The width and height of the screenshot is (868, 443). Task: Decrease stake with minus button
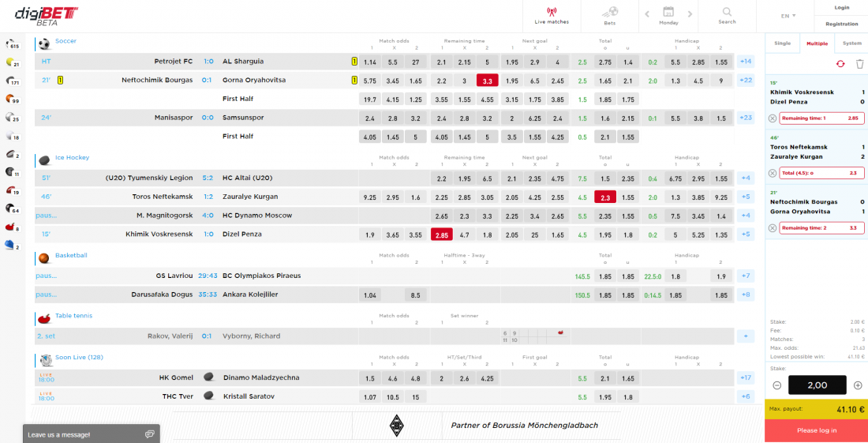pyautogui.click(x=776, y=385)
